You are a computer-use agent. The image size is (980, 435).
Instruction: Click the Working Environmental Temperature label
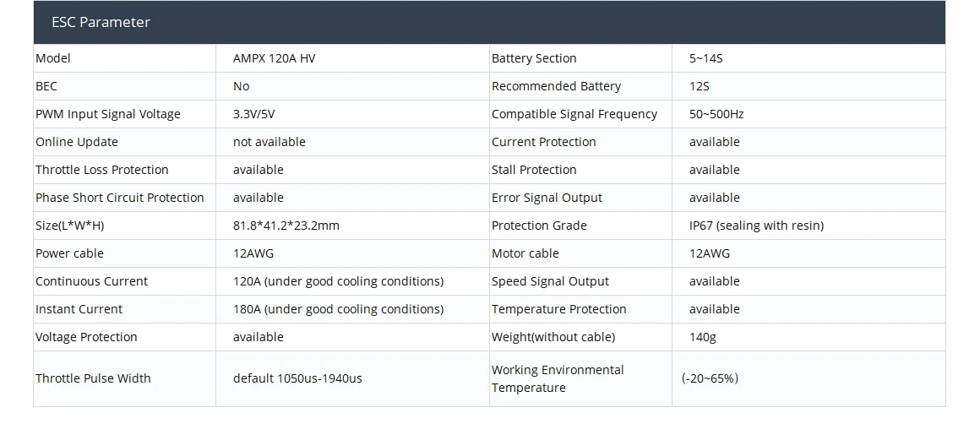(x=558, y=378)
